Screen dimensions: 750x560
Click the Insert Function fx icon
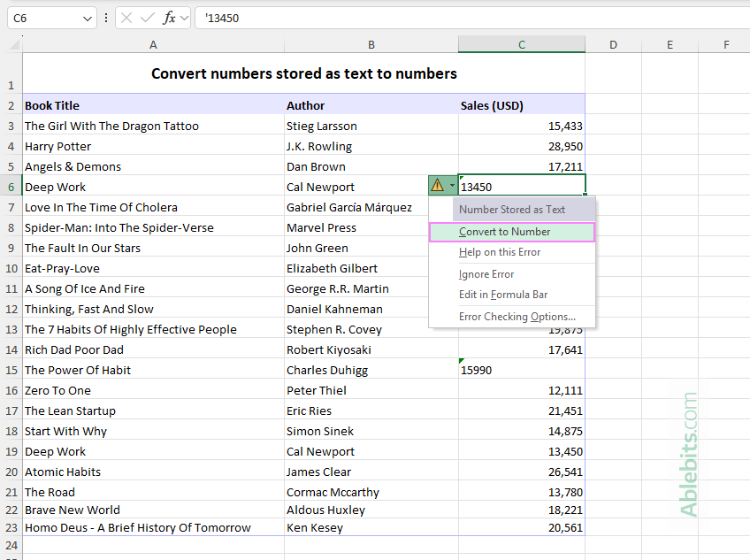169,19
